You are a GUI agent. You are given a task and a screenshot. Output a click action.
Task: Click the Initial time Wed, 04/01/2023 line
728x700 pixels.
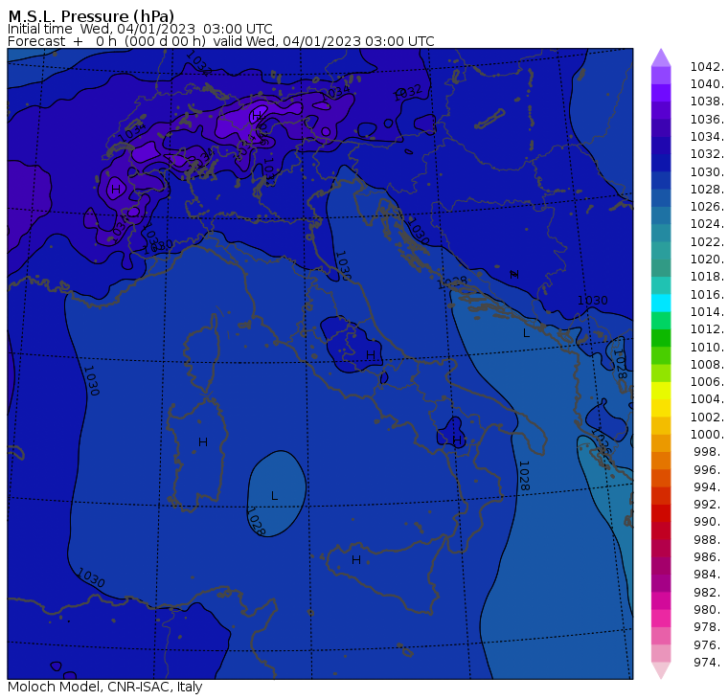pyautogui.click(x=140, y=29)
